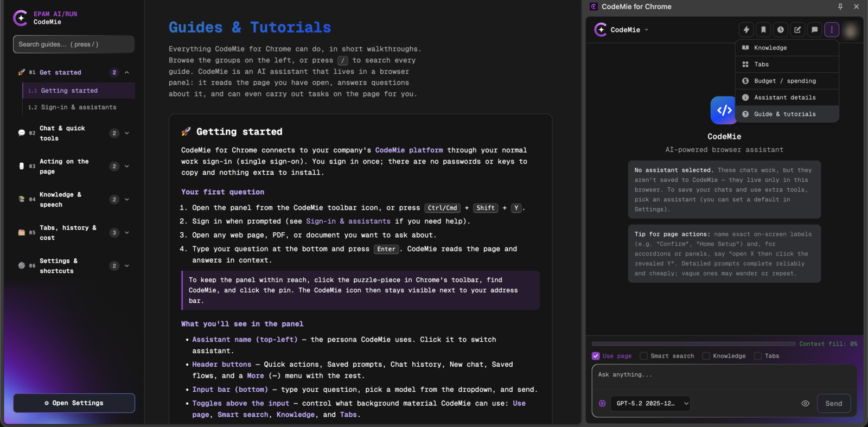Viewport: 868px width, 427px height.
Task: Enable the Smart search checkbox
Action: click(x=643, y=356)
